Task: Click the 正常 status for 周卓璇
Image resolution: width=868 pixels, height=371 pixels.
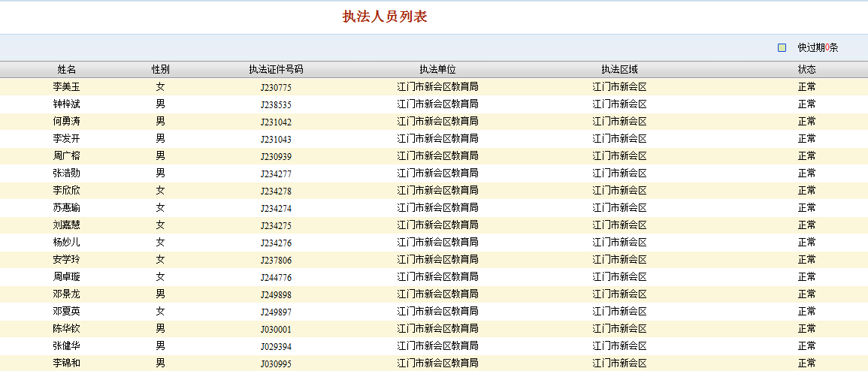Action: coord(806,276)
